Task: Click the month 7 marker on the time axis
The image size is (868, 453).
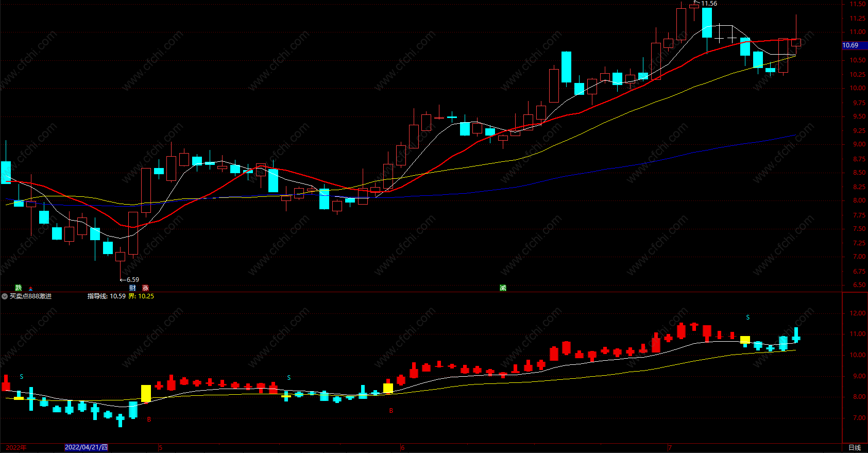Action: click(670, 447)
